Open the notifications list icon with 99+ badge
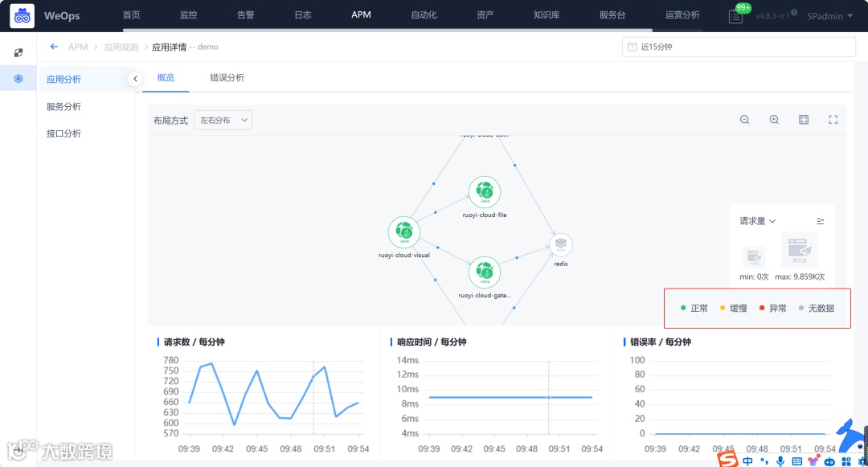 [736, 15]
